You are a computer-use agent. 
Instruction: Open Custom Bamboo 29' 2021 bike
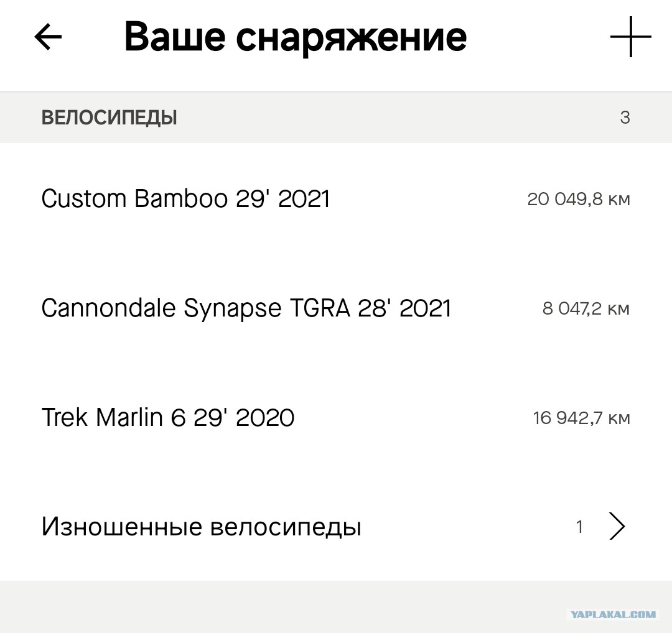coord(336,199)
